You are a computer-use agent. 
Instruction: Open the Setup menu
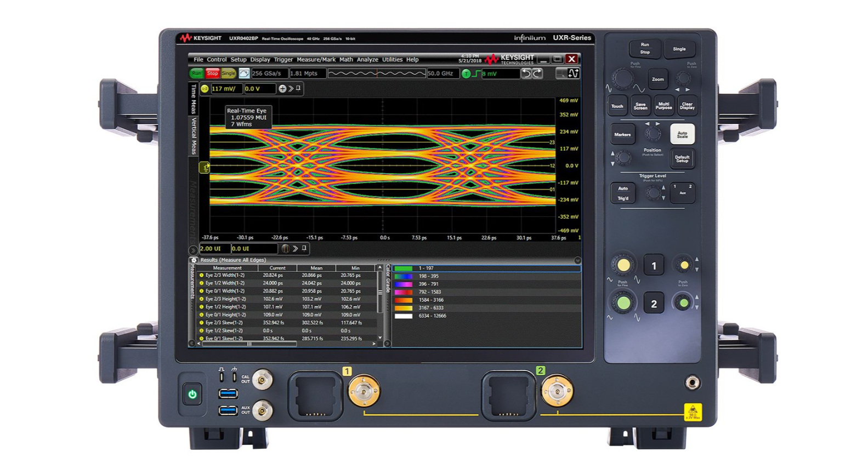[x=239, y=60]
